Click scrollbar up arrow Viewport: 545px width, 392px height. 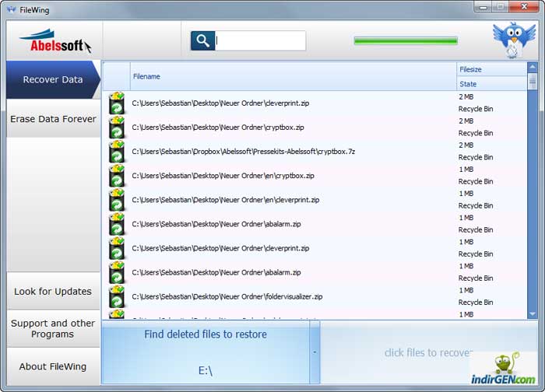pos(533,67)
